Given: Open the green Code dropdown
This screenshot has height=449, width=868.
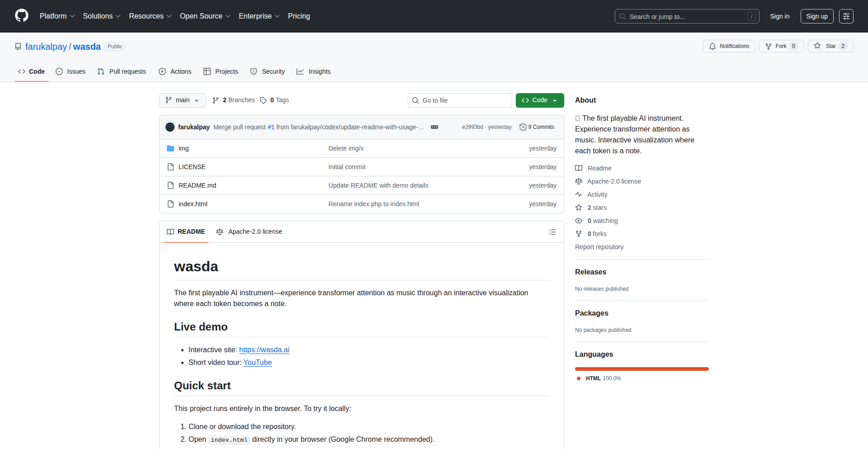Looking at the screenshot, I should click(539, 100).
